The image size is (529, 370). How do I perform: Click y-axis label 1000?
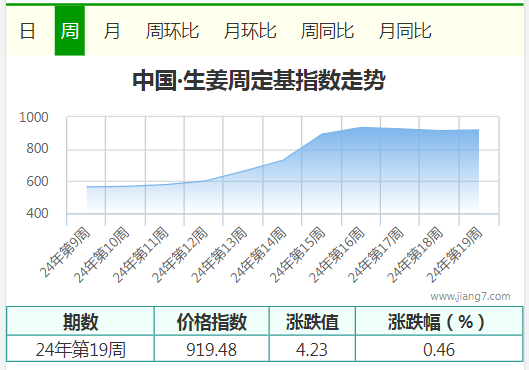pyautogui.click(x=34, y=118)
